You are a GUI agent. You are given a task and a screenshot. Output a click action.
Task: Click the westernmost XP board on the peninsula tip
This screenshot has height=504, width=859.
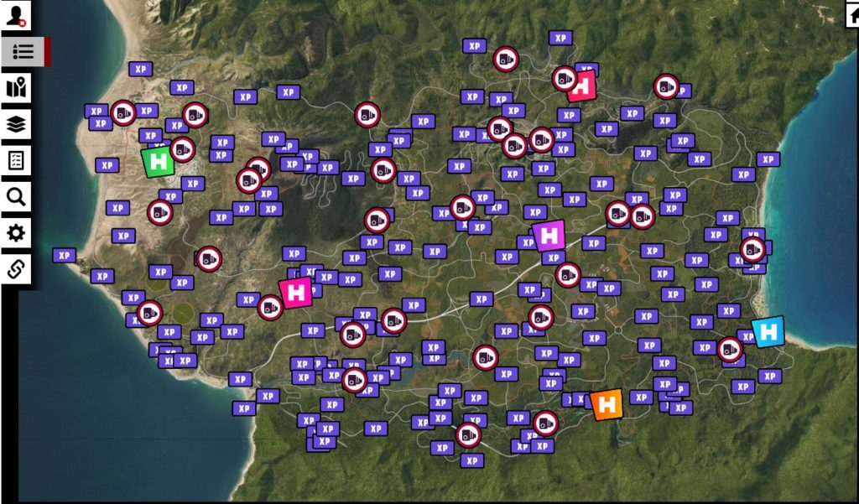[64, 255]
